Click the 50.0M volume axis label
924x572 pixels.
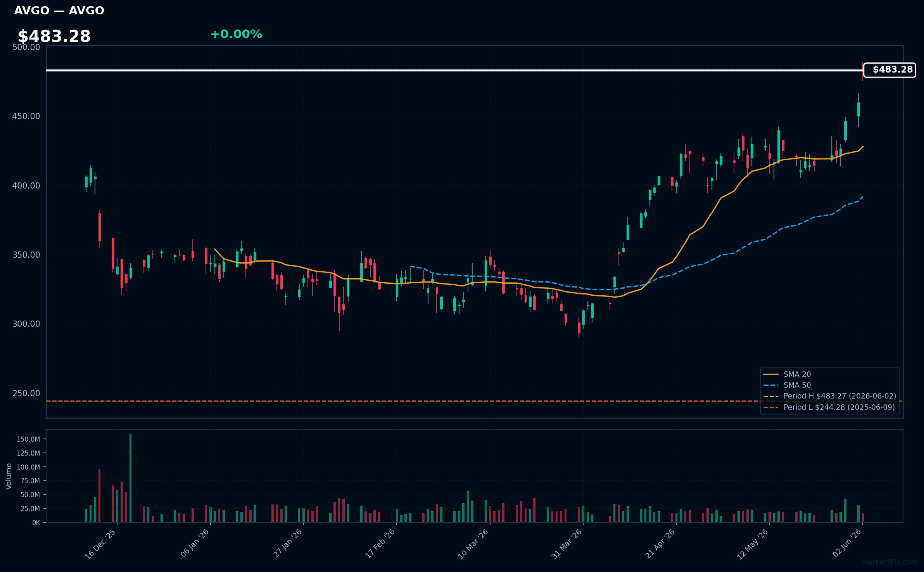pyautogui.click(x=30, y=495)
